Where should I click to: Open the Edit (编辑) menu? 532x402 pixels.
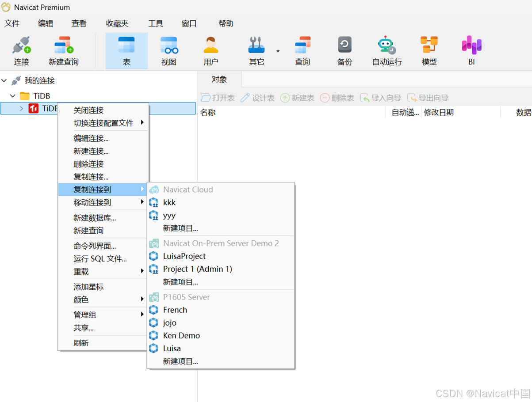[x=46, y=23]
